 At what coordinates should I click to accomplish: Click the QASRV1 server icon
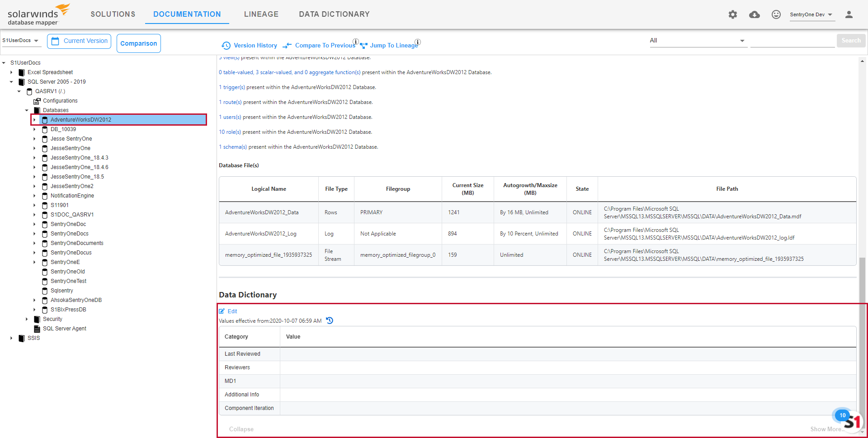29,91
